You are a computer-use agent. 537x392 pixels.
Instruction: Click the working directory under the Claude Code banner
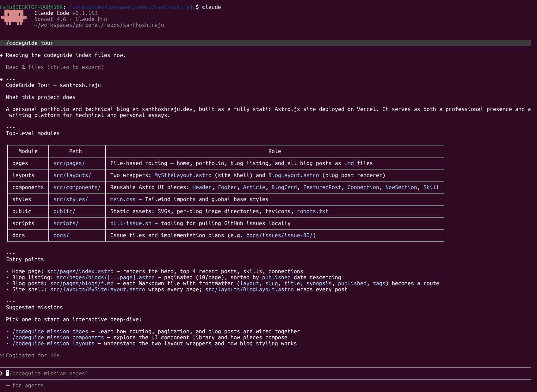point(99,25)
